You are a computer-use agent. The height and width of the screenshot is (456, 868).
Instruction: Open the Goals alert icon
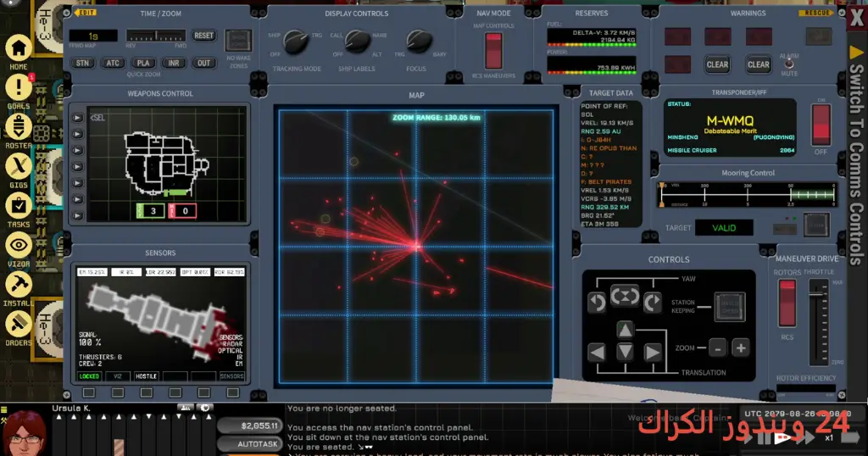tap(19, 87)
